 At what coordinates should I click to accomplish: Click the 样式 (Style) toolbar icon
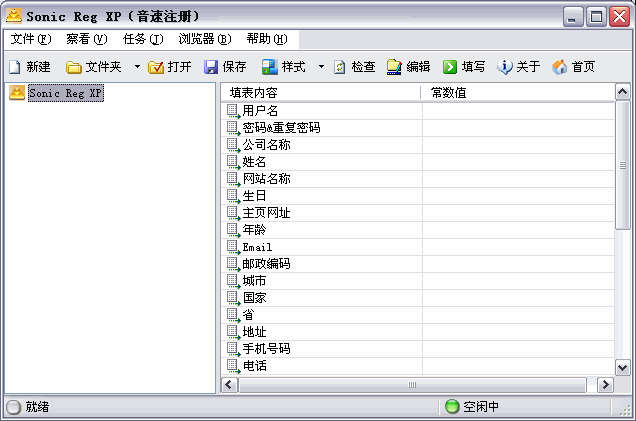click(x=269, y=67)
